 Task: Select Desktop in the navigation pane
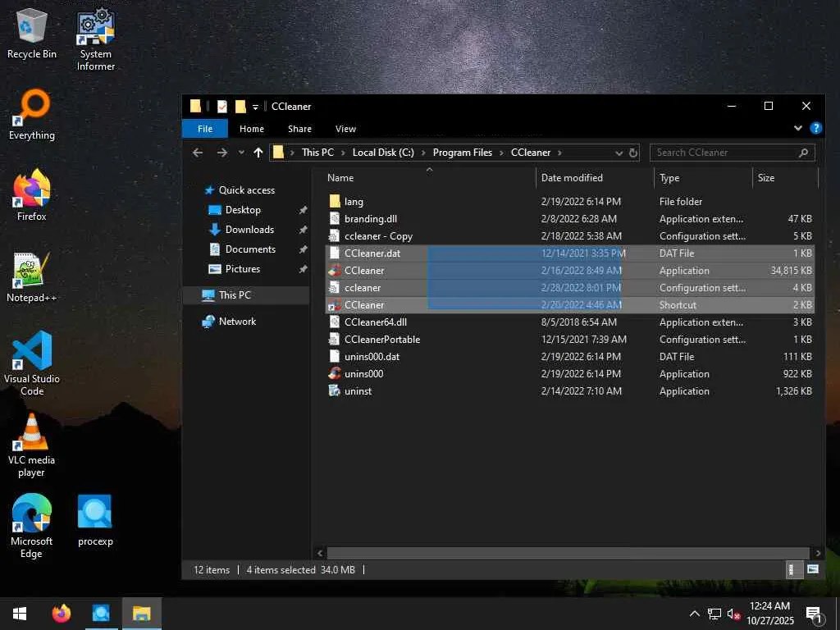coord(243,210)
